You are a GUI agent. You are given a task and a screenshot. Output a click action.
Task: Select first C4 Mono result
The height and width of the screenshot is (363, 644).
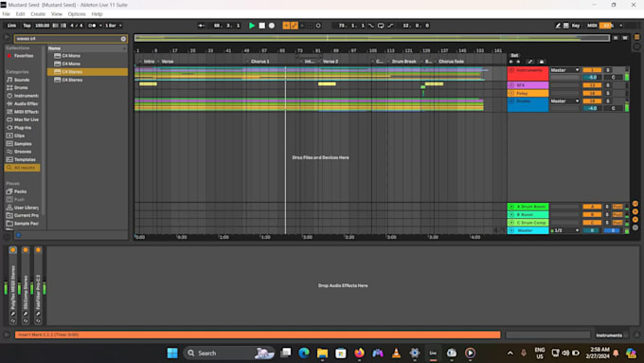[87, 56]
